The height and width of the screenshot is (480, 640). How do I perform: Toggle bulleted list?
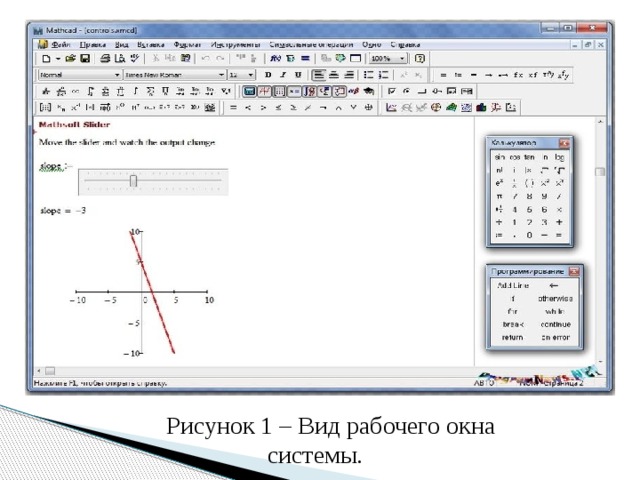pyautogui.click(x=369, y=75)
